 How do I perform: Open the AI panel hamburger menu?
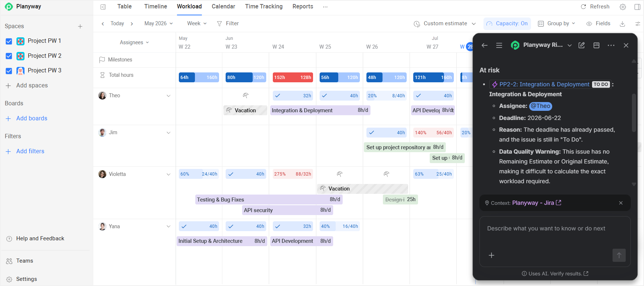499,45
